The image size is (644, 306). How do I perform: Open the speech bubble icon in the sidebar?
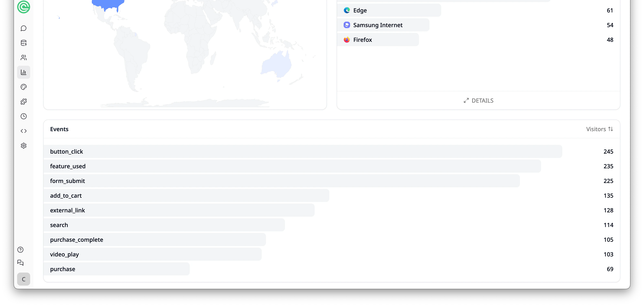click(x=23, y=28)
